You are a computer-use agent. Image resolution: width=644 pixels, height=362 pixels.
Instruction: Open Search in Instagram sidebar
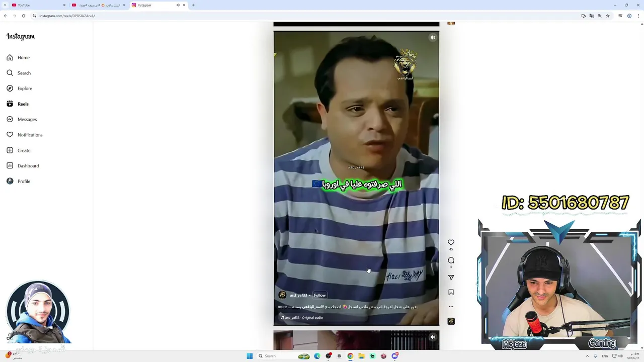19,73
